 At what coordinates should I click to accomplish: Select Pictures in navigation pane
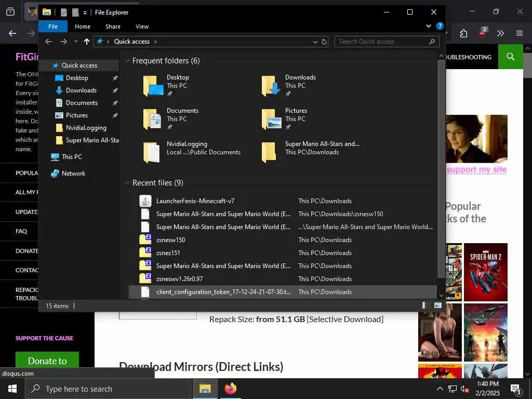tap(77, 115)
